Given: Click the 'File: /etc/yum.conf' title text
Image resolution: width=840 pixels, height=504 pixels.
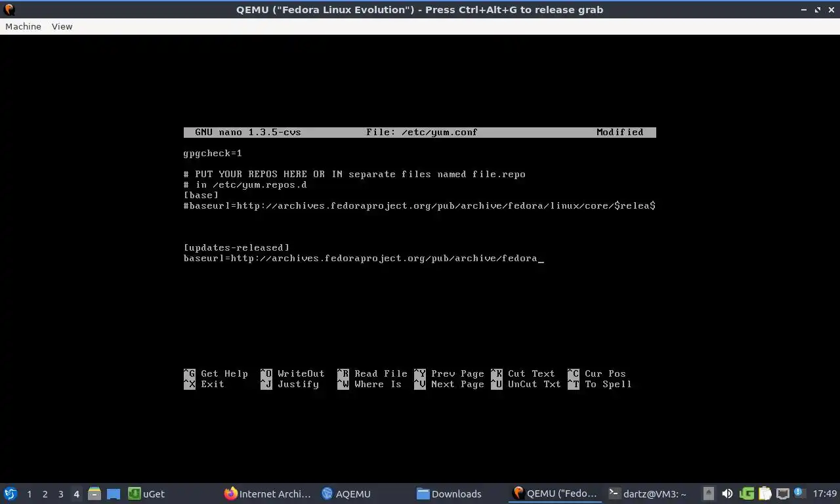Looking at the screenshot, I should 422,132.
